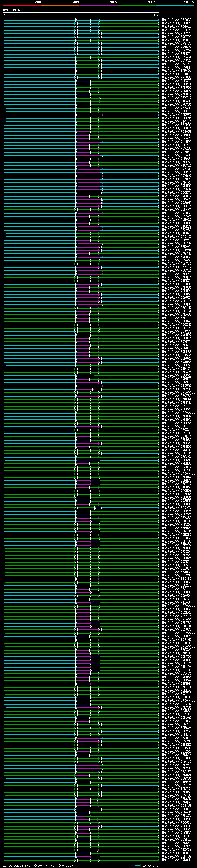Select the UniRef100_C5YCZ2 label

coord(177,61)
